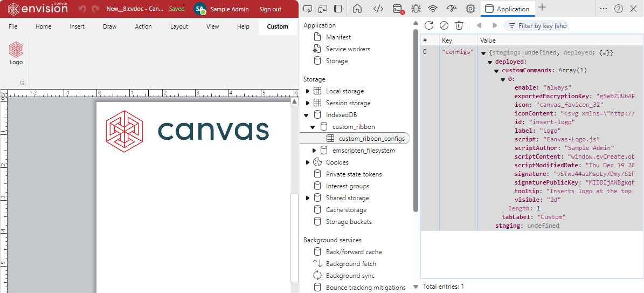Select Service workers in Application panel

348,49
